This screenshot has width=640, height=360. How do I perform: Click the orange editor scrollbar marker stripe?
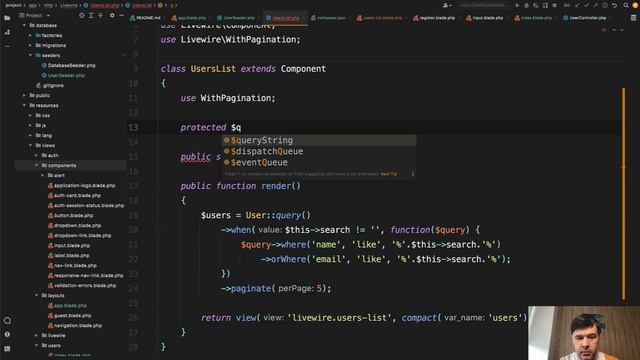[623, 193]
